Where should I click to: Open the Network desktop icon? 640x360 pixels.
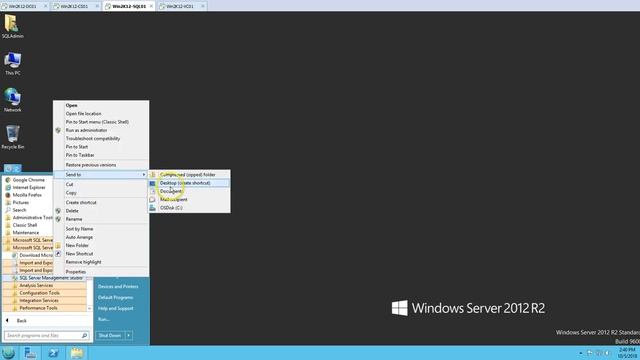(x=12, y=100)
